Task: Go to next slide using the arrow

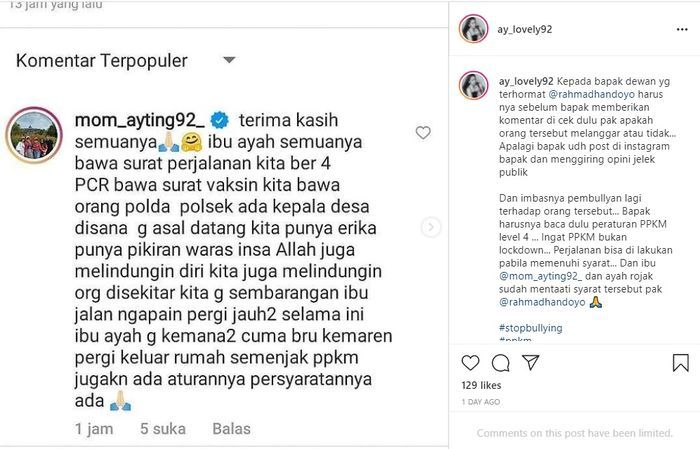Action: click(431, 227)
